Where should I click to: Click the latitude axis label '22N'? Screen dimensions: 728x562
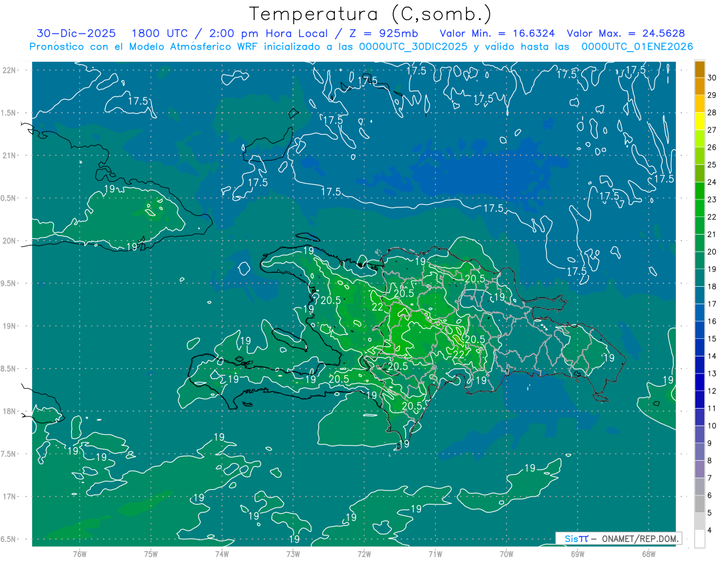(x=9, y=70)
